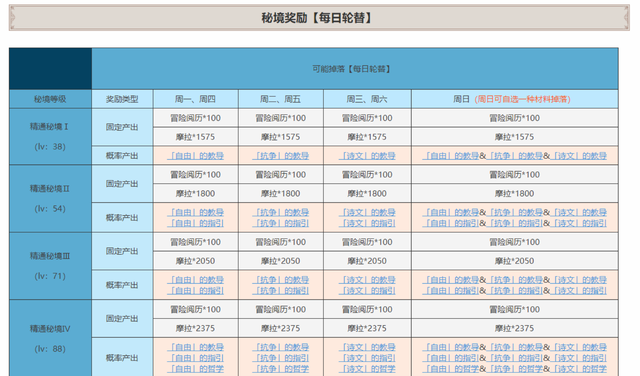Select 「诗文」的哲学 in 精通秘境 IV 周三、周六 column
This screenshot has width=640, height=376.
pos(367,369)
